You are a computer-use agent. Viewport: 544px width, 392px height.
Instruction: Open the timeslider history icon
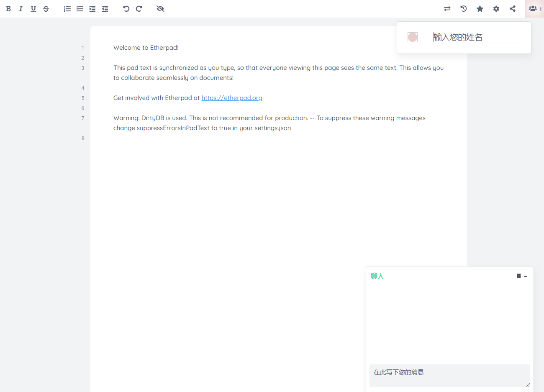464,9
